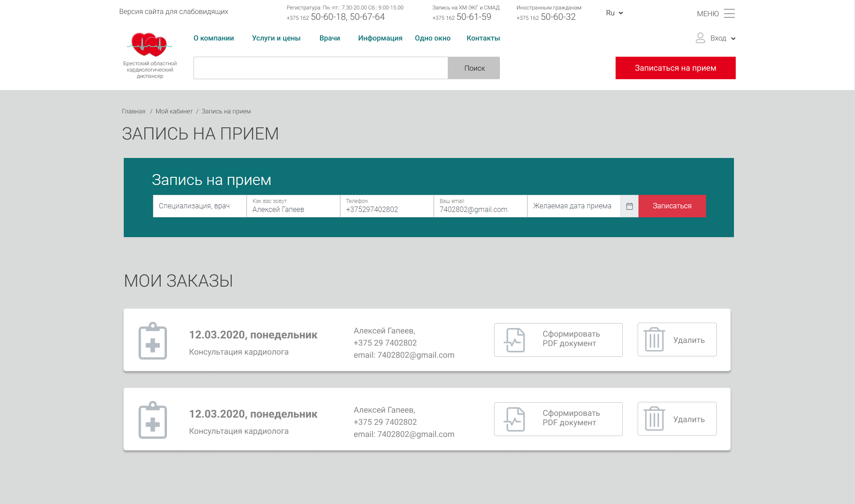
Task: Open the calendar date picker icon
Action: click(630, 206)
